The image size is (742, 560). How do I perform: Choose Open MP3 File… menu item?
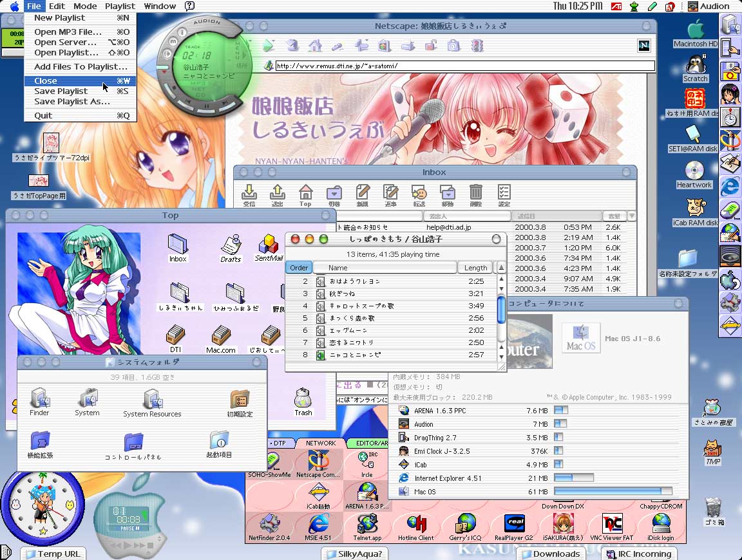(81, 32)
